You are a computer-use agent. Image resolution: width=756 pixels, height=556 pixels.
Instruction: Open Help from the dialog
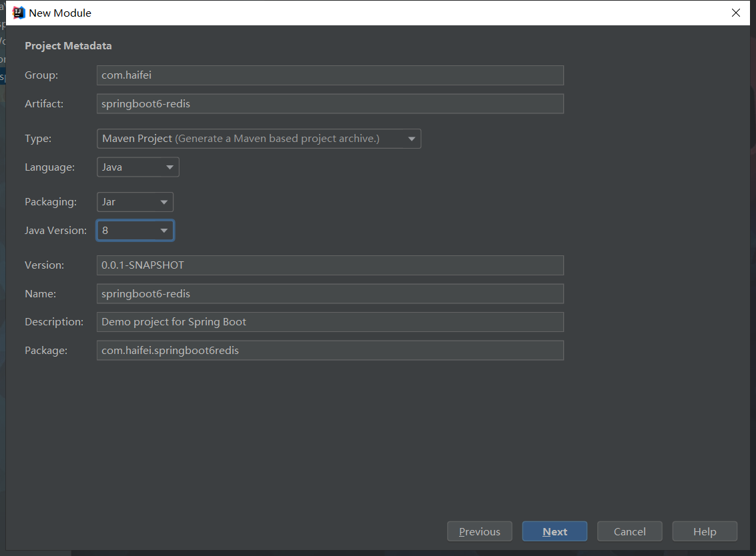pyautogui.click(x=705, y=531)
